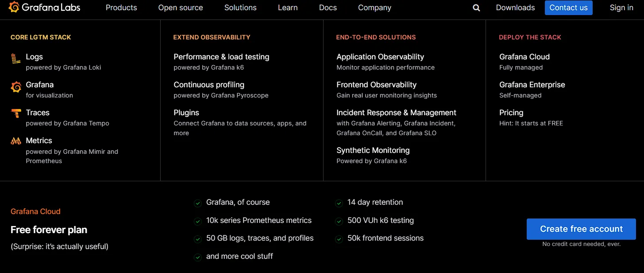The width and height of the screenshot is (644, 273).
Task: Click the Mimir metrics icon
Action: [16, 141]
